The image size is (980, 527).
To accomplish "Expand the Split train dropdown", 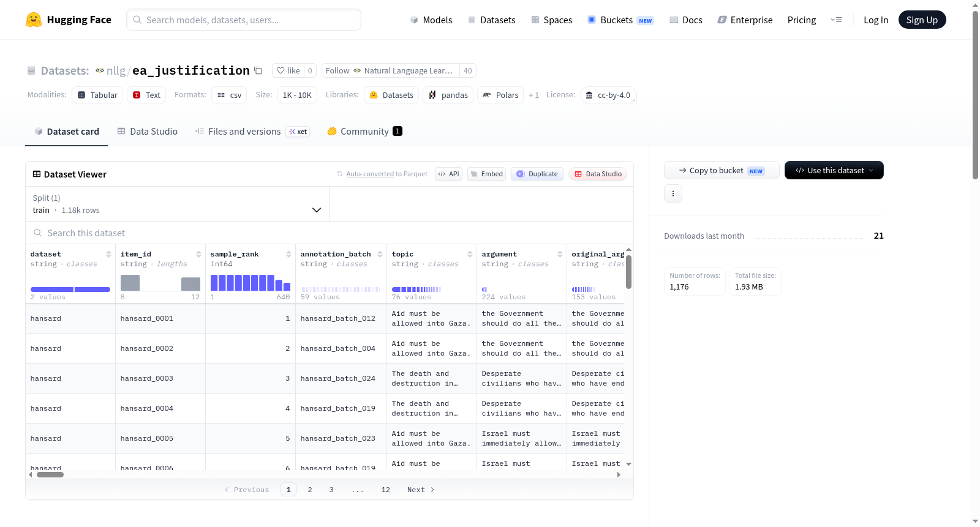I will (x=177, y=204).
